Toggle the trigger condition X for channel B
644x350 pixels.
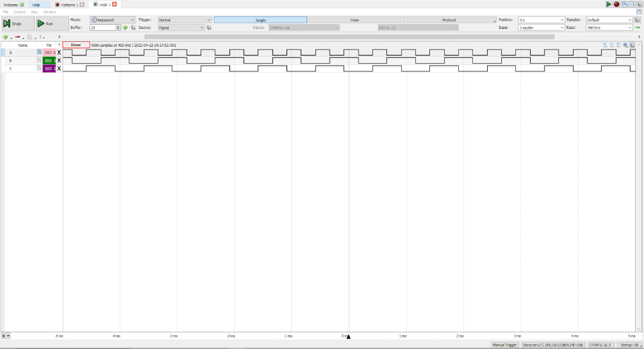60,60
